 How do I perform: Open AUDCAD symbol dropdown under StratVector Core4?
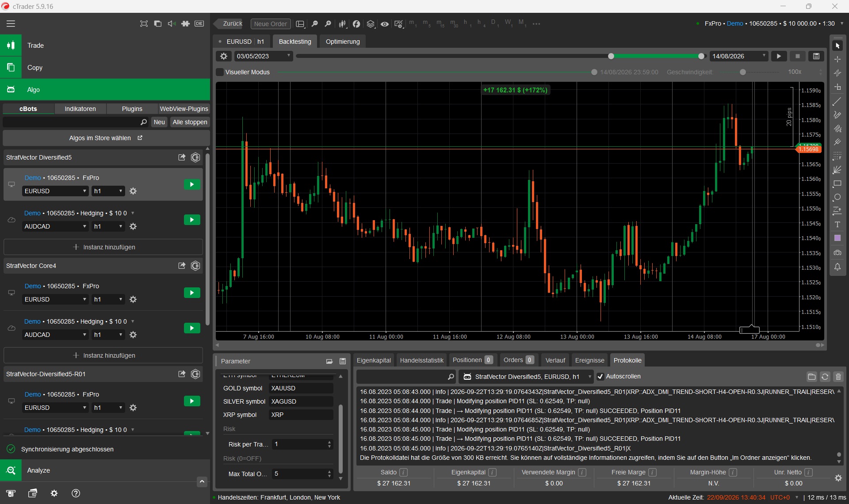pyautogui.click(x=56, y=335)
